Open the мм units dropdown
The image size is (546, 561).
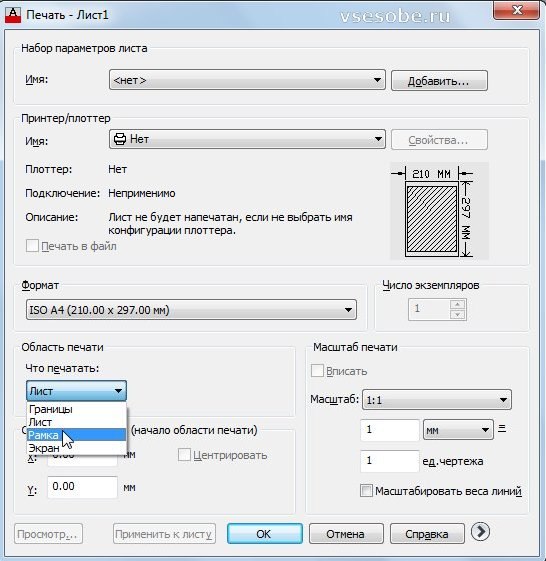point(458,430)
